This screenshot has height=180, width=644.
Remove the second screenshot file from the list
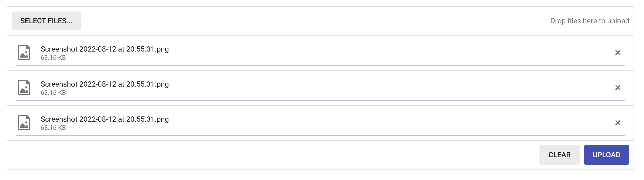point(618,88)
